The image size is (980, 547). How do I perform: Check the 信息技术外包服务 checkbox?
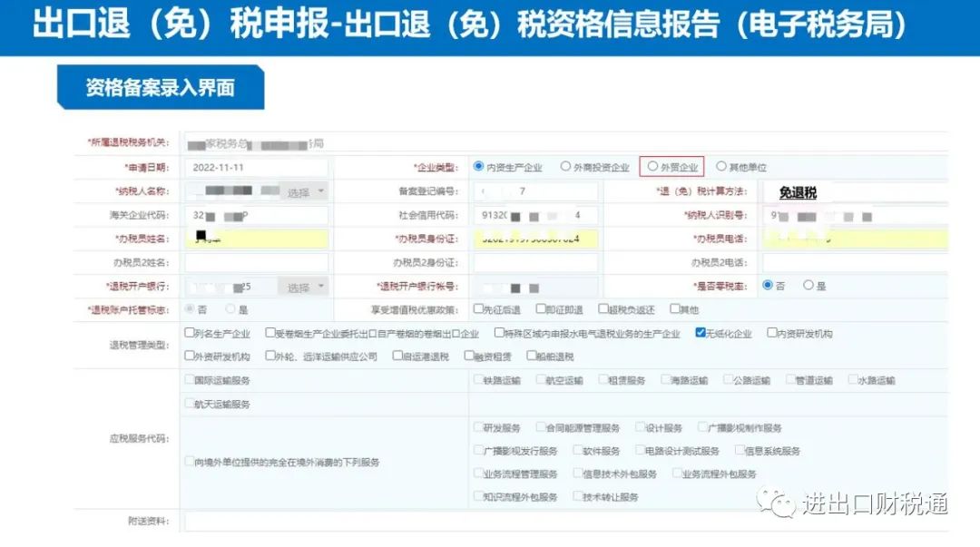coord(577,474)
